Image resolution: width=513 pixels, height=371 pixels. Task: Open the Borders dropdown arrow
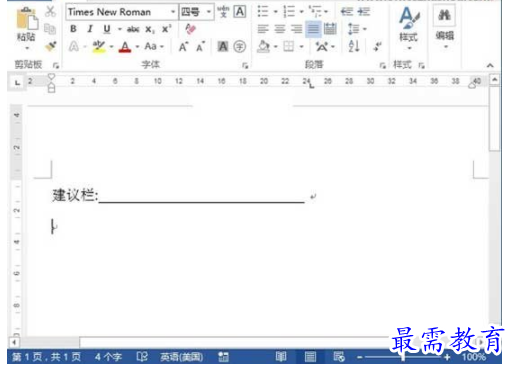coord(301,47)
